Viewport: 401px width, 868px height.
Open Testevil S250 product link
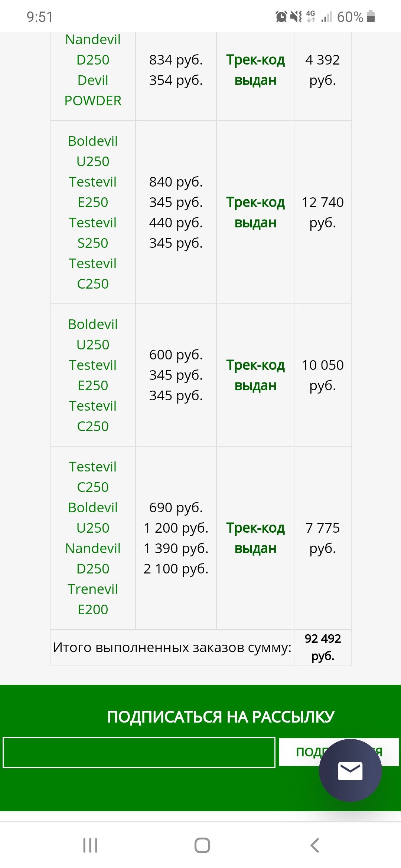click(93, 233)
